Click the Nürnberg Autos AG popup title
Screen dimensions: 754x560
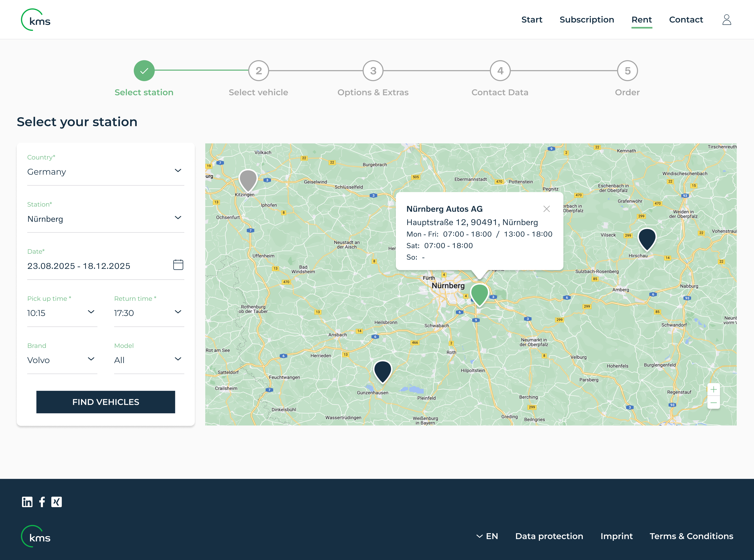tap(444, 209)
